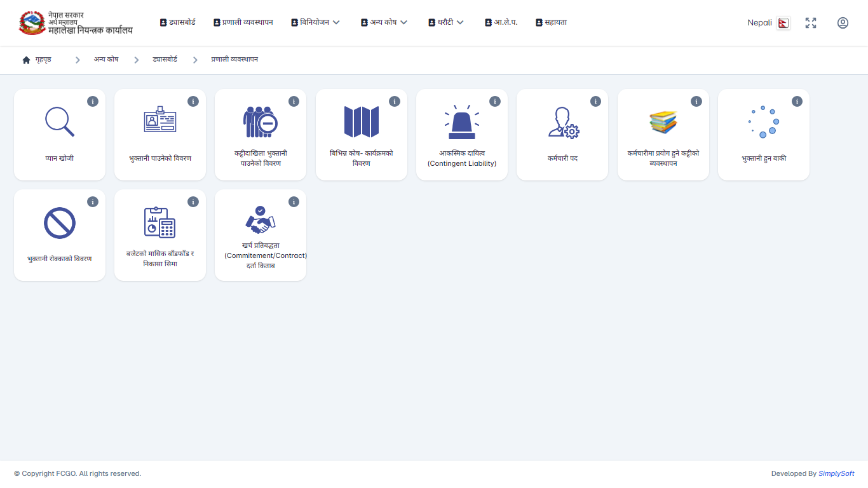Switch language using the Nepali flag toggle

tap(783, 23)
